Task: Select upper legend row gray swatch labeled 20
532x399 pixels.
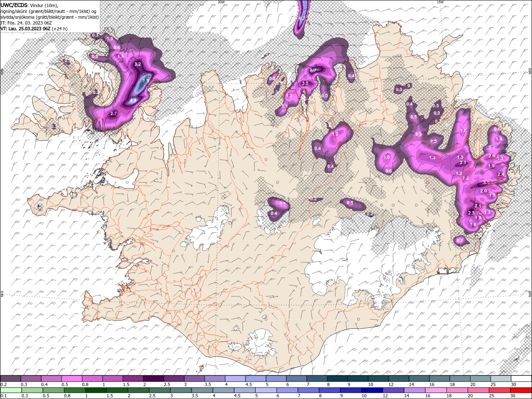Action: click(480, 379)
